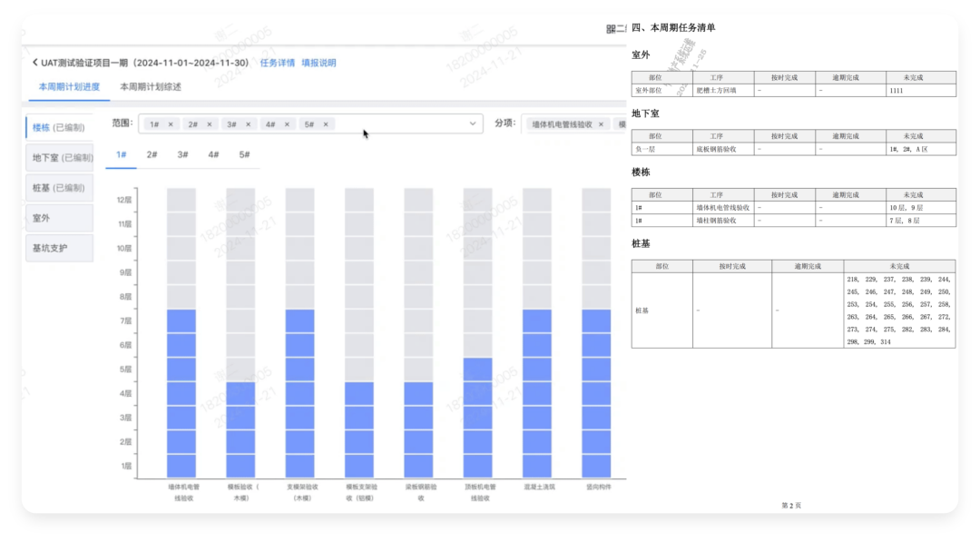This screenshot has width=980, height=542.
Task: Open the 范围 dropdown via its chevron
Action: click(x=473, y=124)
